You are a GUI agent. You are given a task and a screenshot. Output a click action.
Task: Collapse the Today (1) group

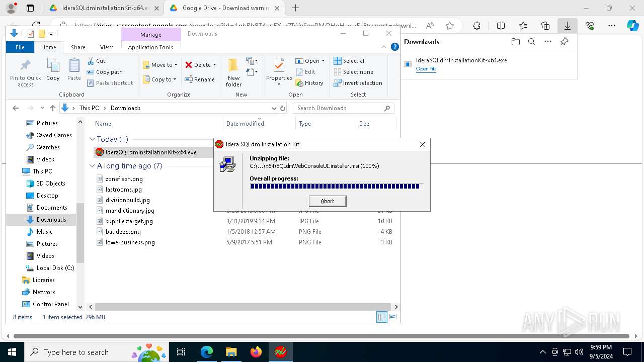tap(92, 139)
